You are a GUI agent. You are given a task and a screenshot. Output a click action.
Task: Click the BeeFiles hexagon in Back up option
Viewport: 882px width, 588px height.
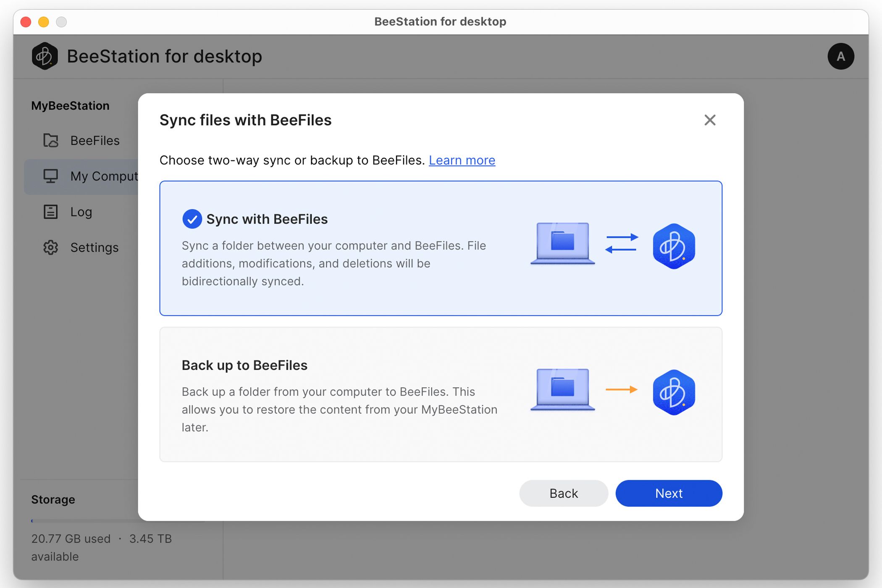click(674, 392)
